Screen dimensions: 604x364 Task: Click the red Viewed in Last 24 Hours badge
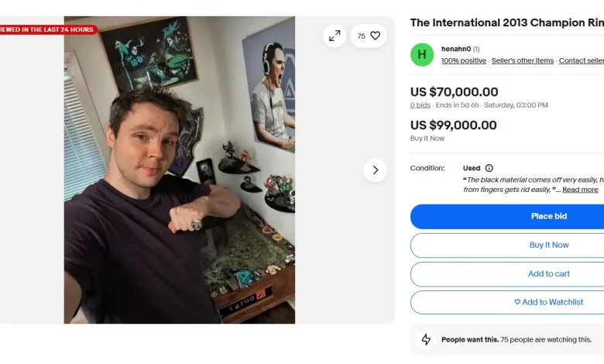(48, 29)
